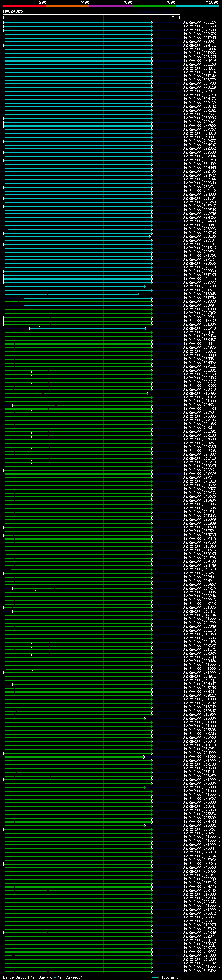222x980 pixels.
Task: Click the yellow gap triangle in the legend
Action: tap(28, 977)
